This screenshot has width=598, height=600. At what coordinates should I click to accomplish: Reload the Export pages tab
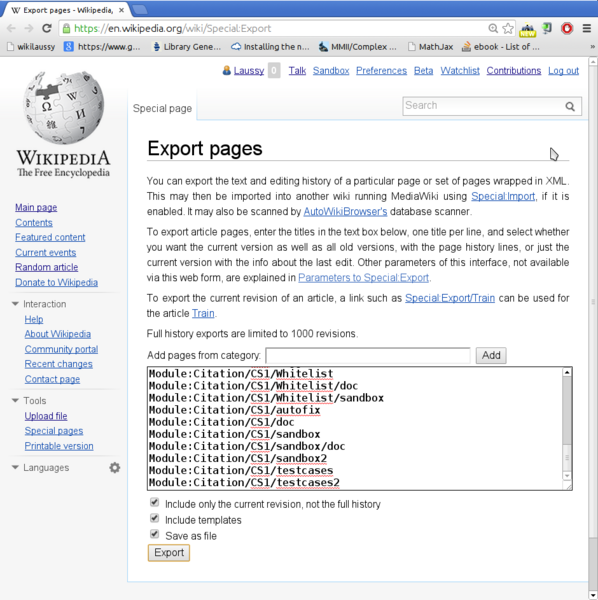tap(47, 28)
